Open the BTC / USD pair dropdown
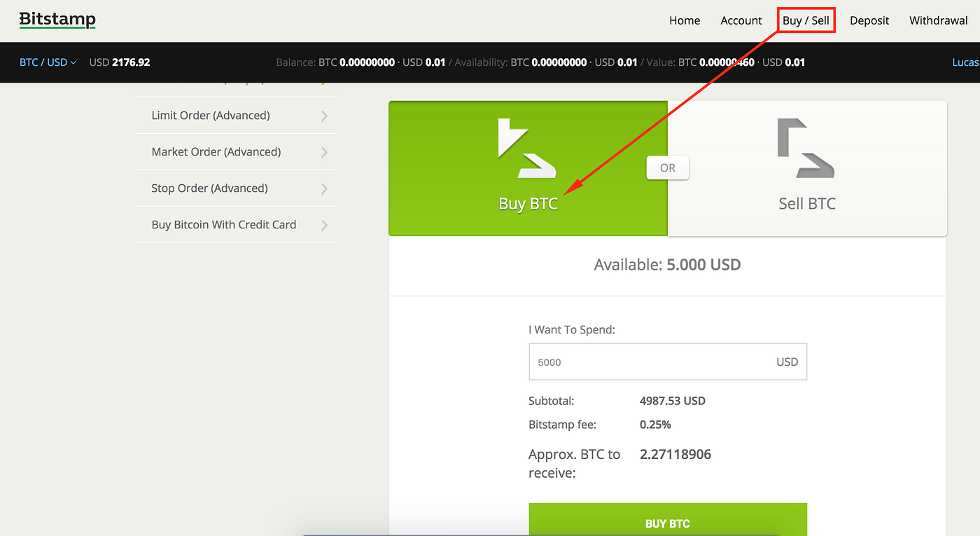The width and height of the screenshot is (980, 536). 48,62
